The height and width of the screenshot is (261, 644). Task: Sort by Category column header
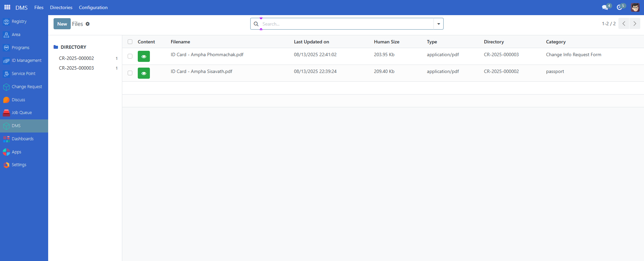556,42
